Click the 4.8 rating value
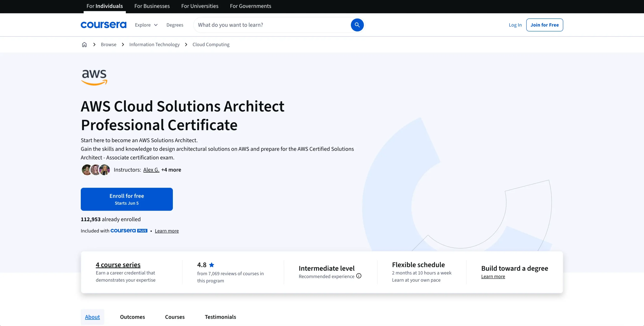 point(202,265)
